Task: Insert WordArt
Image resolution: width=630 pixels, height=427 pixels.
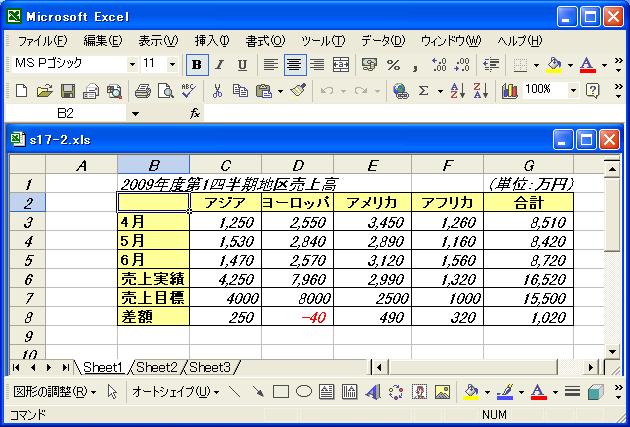Action: [373, 392]
